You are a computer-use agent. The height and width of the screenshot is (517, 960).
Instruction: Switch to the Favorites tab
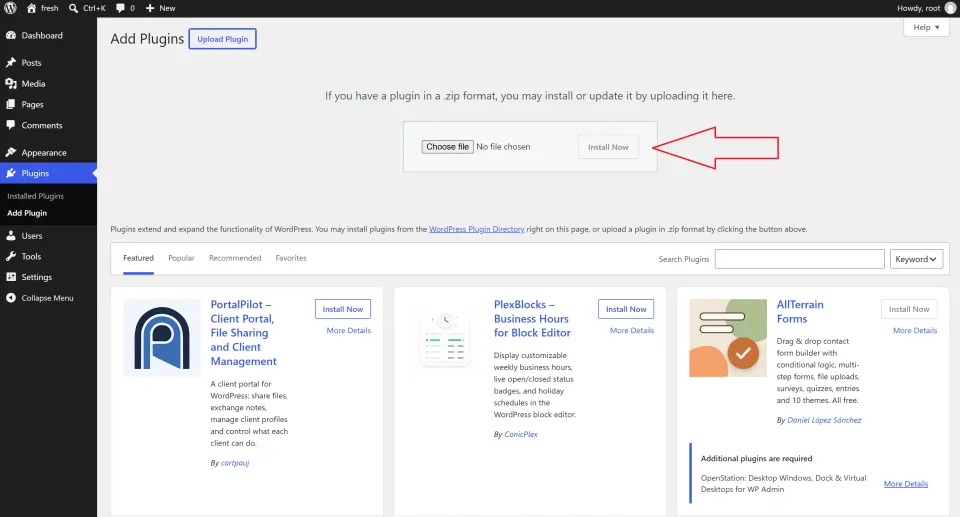tap(291, 258)
